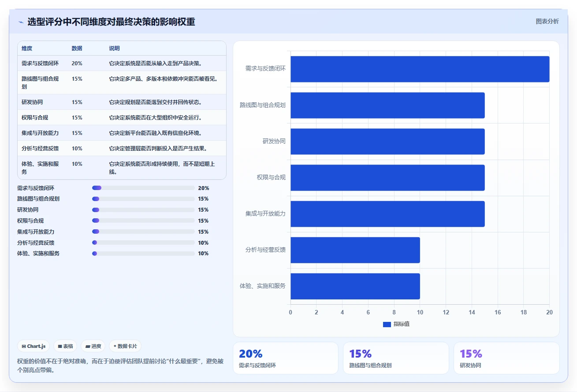Open the 15% 路线图与组合规划 data card

pos(396,358)
